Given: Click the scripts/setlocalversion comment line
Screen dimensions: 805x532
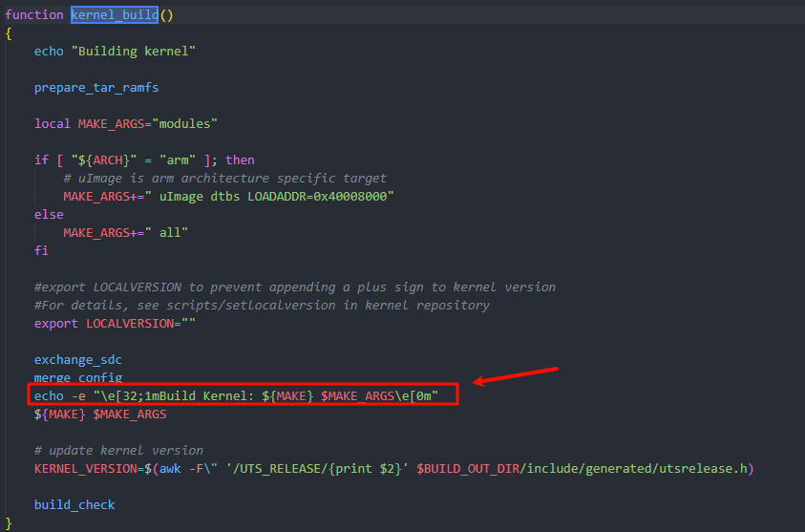Looking at the screenshot, I should click(x=262, y=305).
